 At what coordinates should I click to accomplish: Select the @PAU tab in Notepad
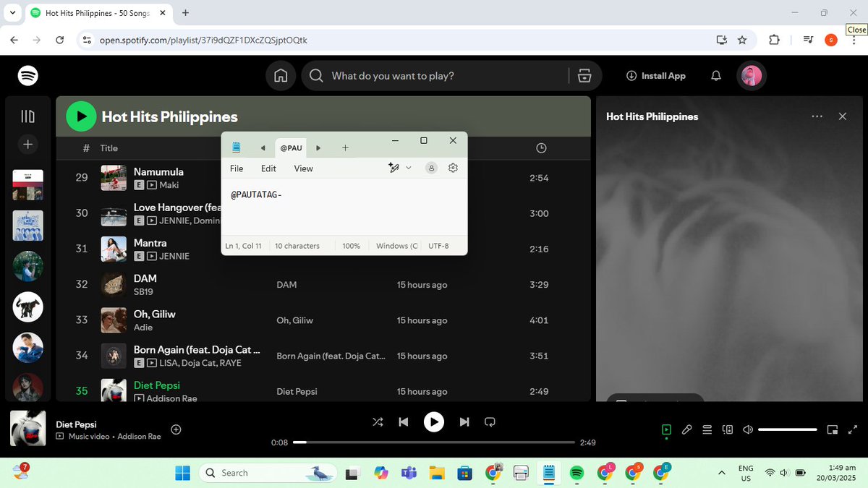291,147
